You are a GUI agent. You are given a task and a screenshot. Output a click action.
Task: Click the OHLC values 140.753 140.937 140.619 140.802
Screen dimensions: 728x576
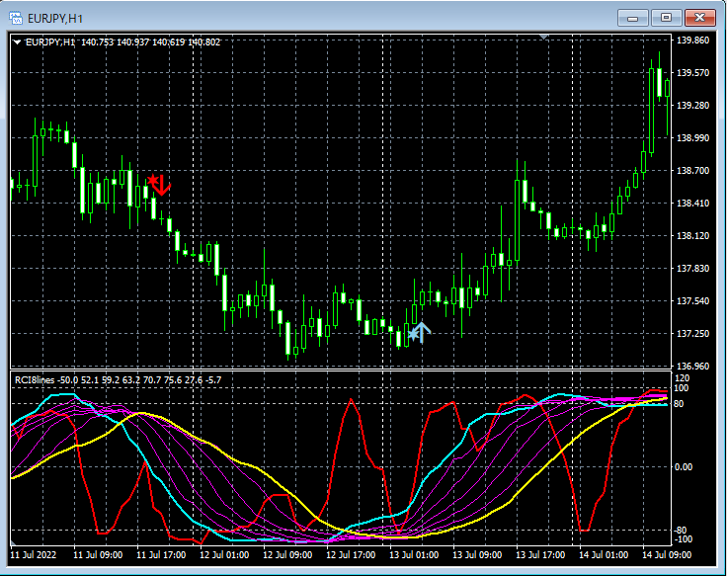tap(151, 42)
